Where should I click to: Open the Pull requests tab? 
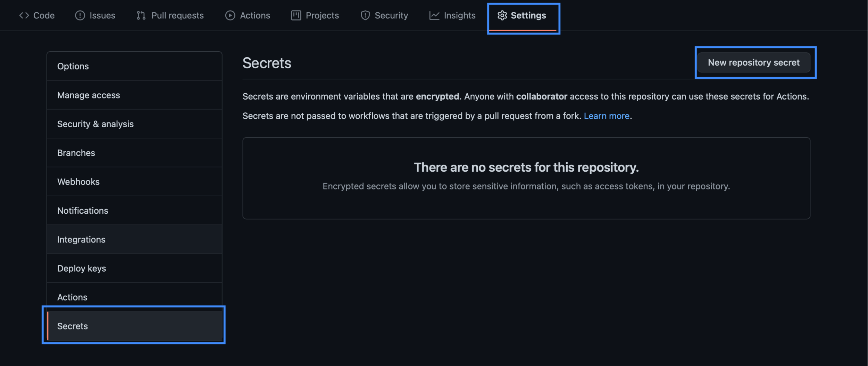tap(177, 16)
